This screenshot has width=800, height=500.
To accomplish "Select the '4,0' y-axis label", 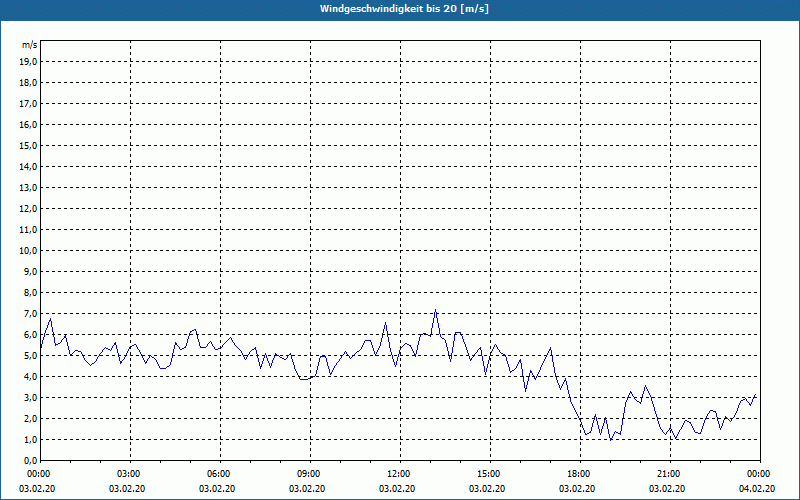I will (x=30, y=376).
